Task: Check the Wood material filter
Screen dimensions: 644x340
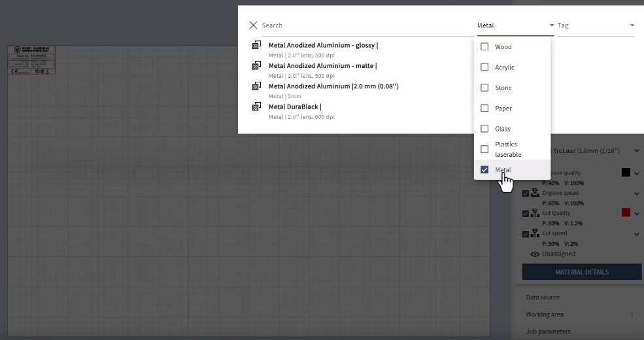Action: coord(484,47)
